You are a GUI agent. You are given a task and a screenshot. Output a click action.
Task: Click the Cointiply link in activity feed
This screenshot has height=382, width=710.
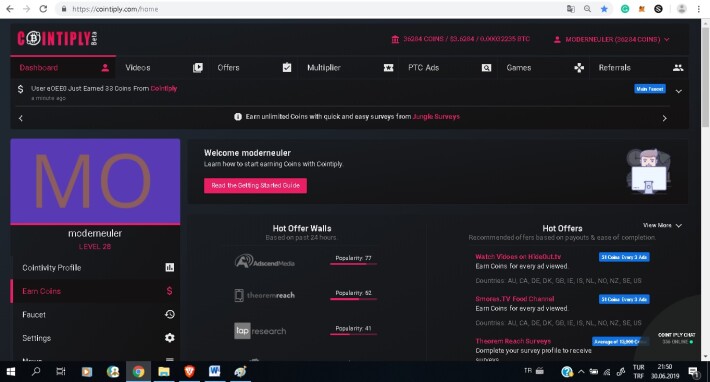point(163,88)
